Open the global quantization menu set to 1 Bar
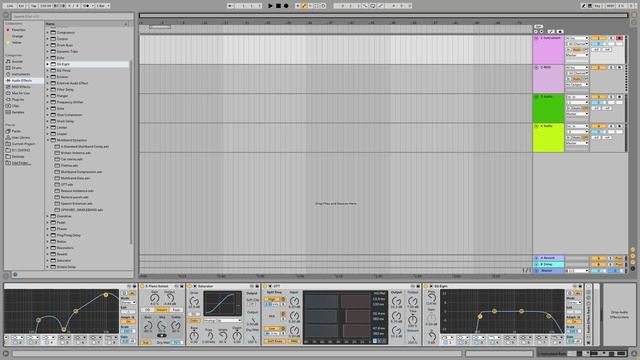Image resolution: width=640 pixels, height=360 pixels. (102, 6)
